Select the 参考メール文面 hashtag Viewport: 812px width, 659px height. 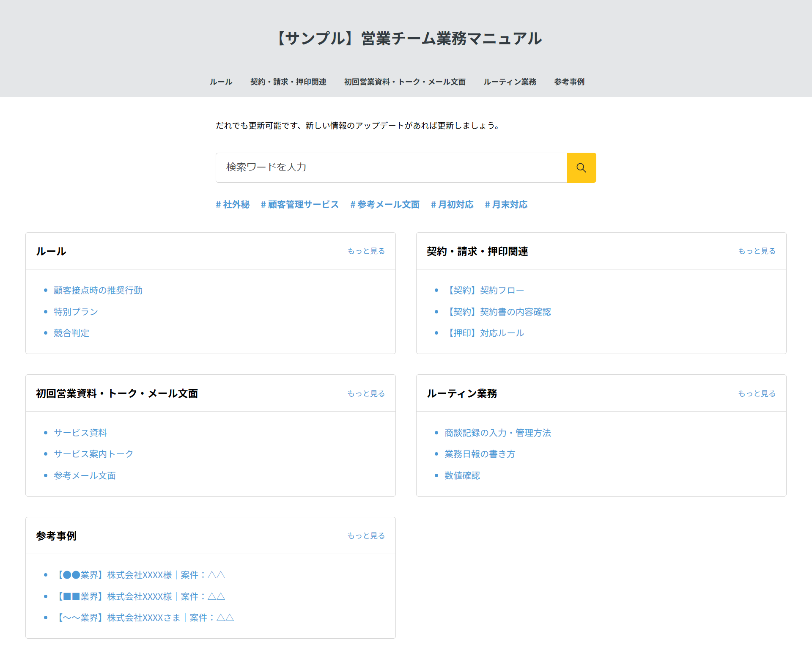click(384, 205)
